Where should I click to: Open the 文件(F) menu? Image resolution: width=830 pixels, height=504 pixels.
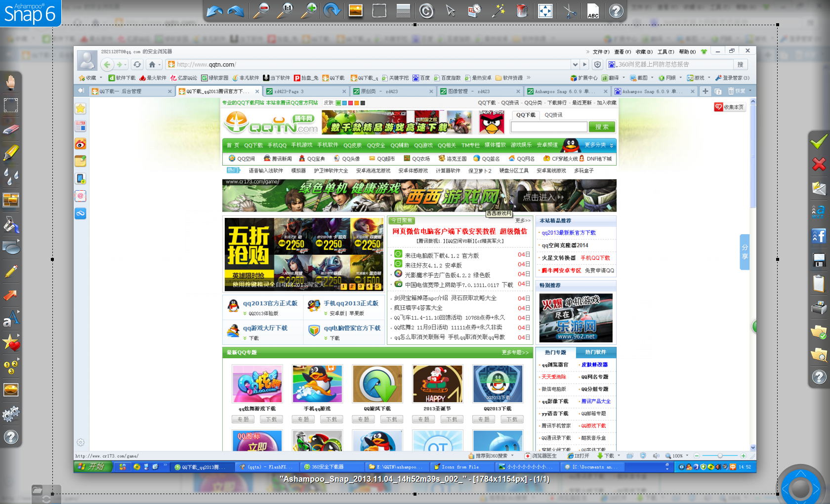point(601,51)
